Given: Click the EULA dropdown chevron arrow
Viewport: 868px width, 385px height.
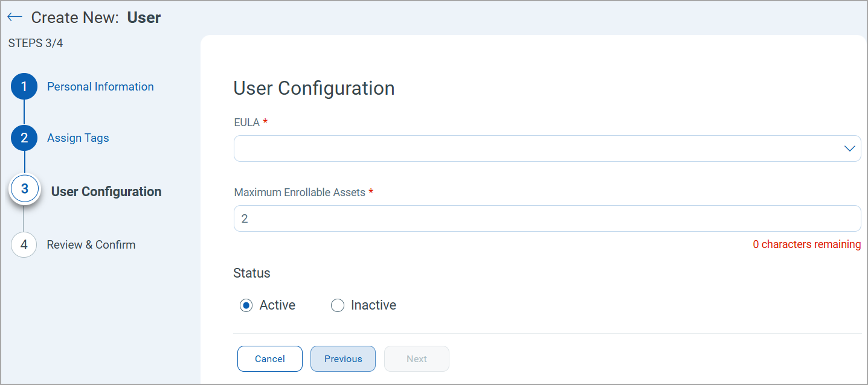Looking at the screenshot, I should click(x=849, y=148).
